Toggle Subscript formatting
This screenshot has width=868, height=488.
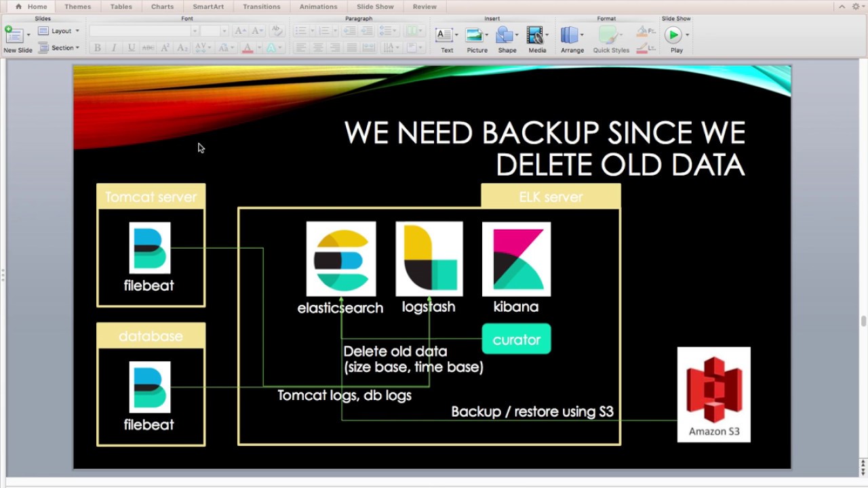[182, 47]
